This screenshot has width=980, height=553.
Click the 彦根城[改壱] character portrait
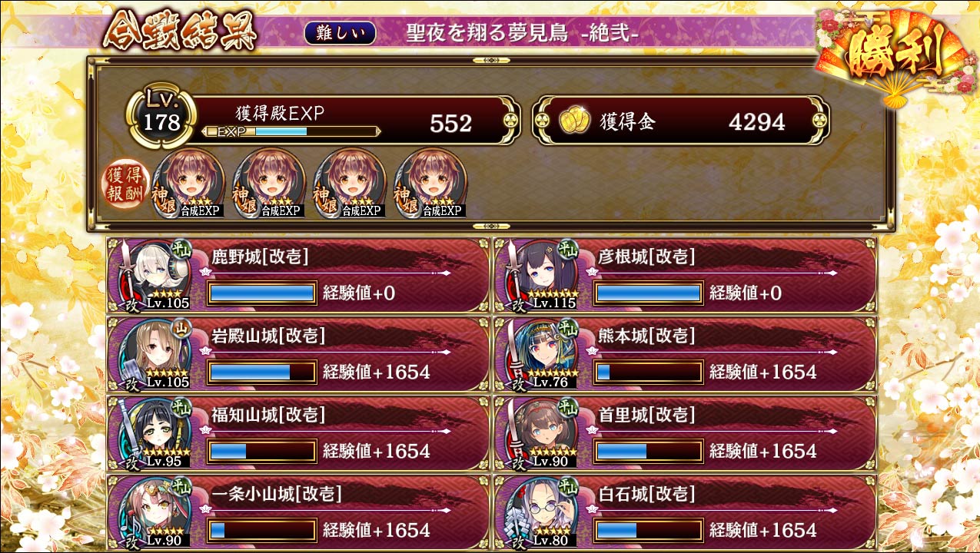pyautogui.click(x=541, y=275)
